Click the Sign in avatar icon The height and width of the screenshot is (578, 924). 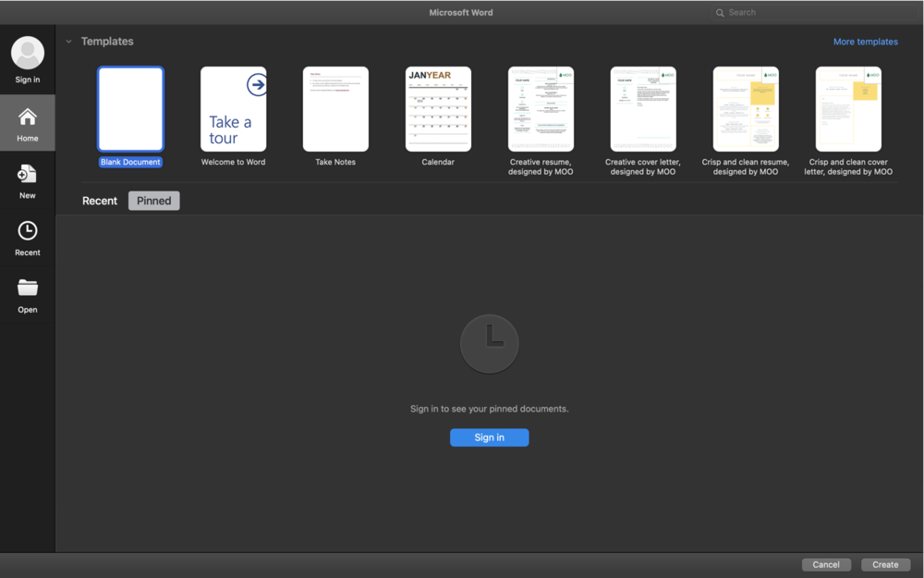click(27, 52)
